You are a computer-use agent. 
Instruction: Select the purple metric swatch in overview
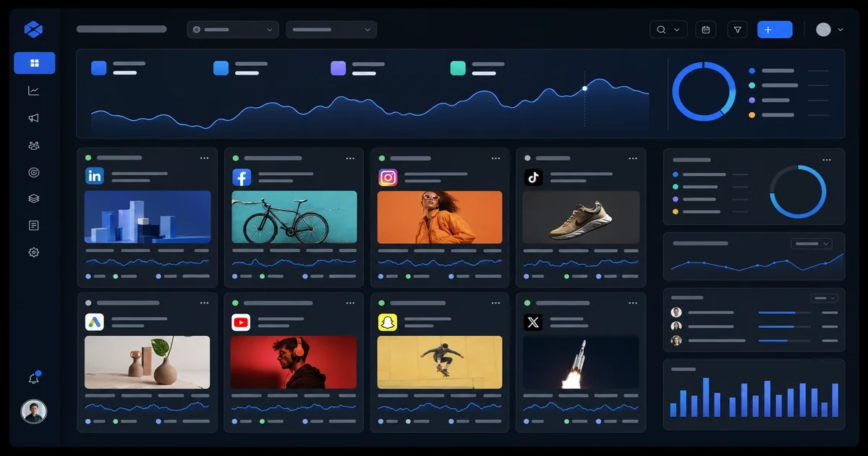point(339,68)
